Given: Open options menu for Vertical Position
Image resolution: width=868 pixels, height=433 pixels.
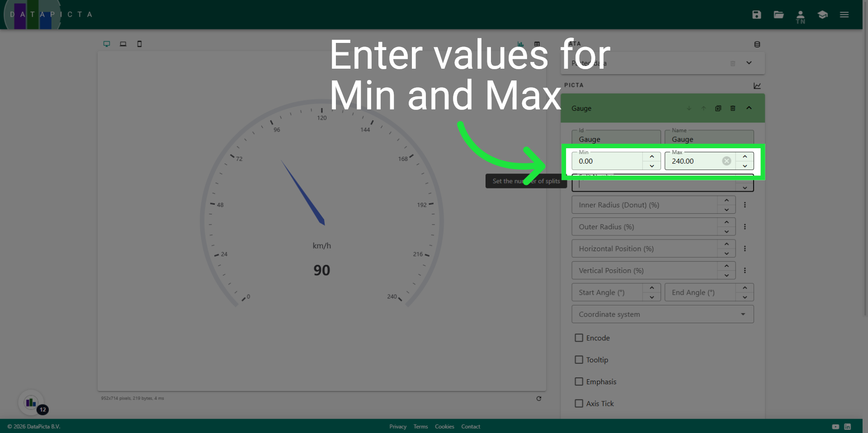Looking at the screenshot, I should (745, 270).
